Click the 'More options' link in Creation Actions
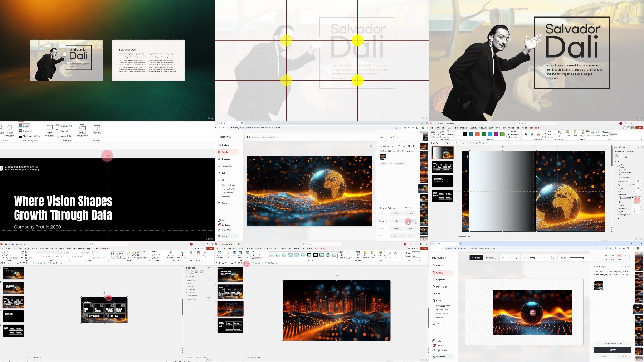 pyautogui.click(x=411, y=208)
